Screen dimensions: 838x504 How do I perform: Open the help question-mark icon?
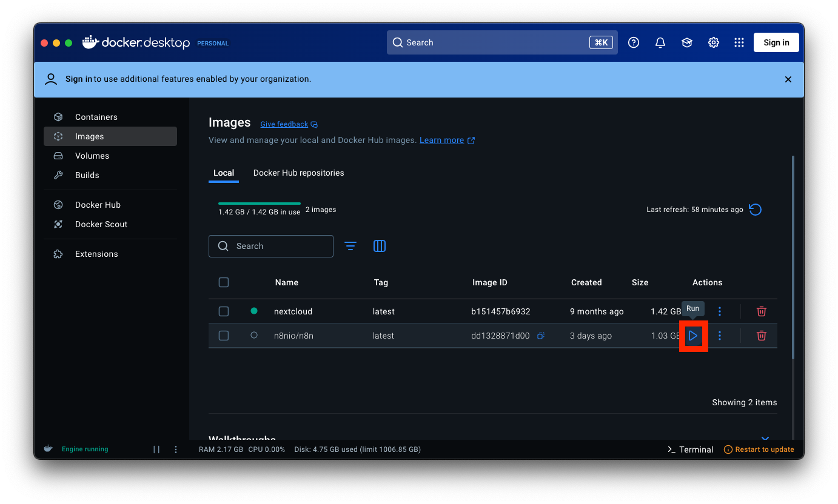click(x=634, y=42)
